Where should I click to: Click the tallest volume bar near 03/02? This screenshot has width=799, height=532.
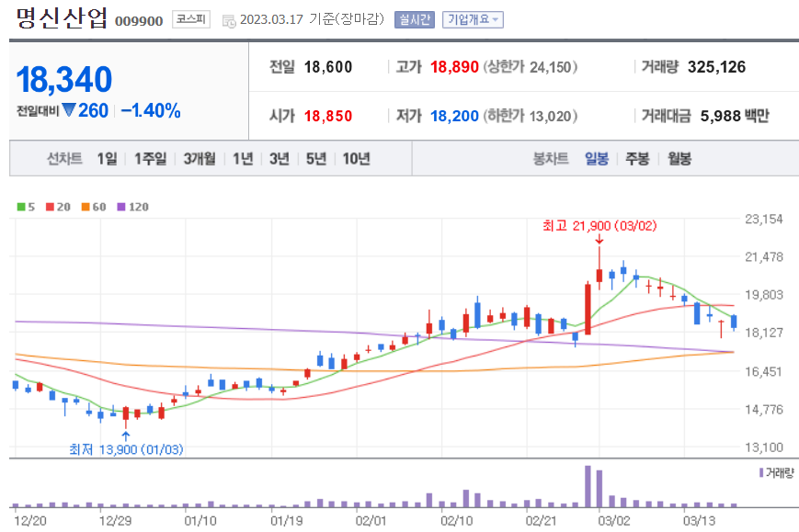(x=588, y=486)
